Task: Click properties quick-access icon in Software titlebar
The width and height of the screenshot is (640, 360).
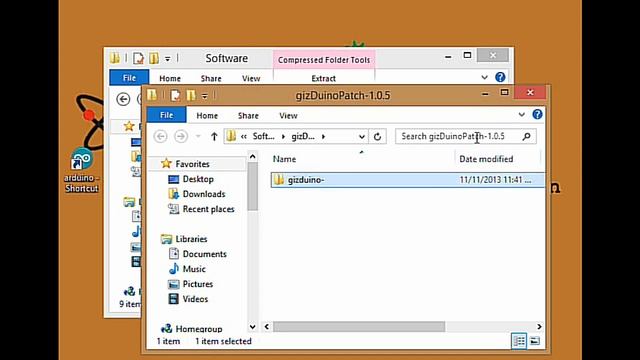Action: 139,58
